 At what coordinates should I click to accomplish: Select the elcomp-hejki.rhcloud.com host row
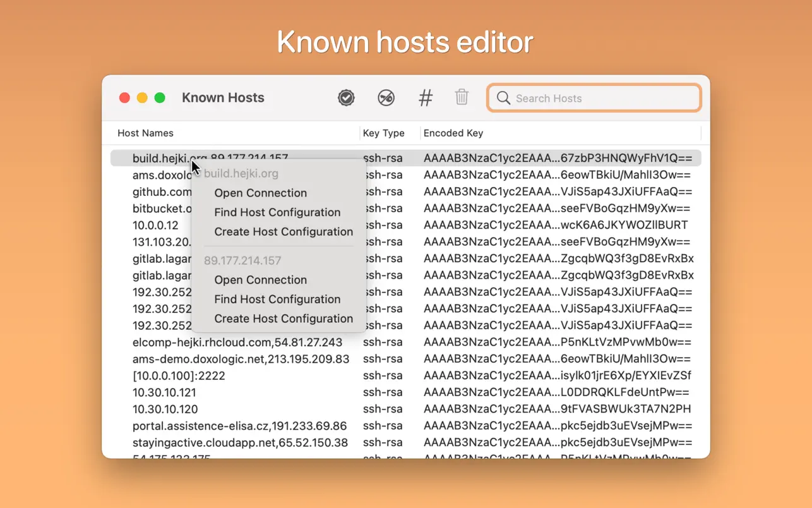pos(237,342)
